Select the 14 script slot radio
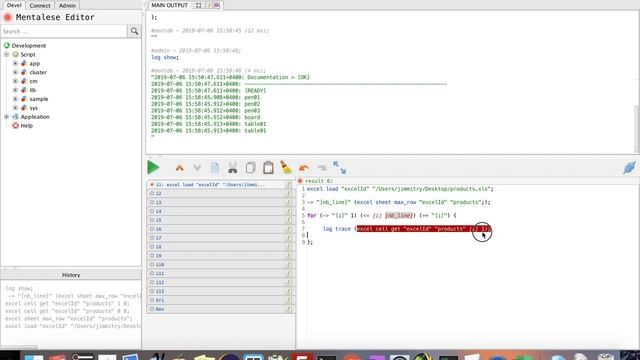Image resolution: width=640 pixels, height=360 pixels. click(x=152, y=211)
